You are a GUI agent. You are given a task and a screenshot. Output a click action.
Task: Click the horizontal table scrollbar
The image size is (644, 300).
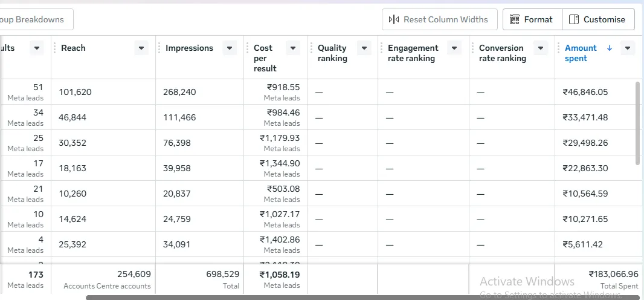click(364, 298)
